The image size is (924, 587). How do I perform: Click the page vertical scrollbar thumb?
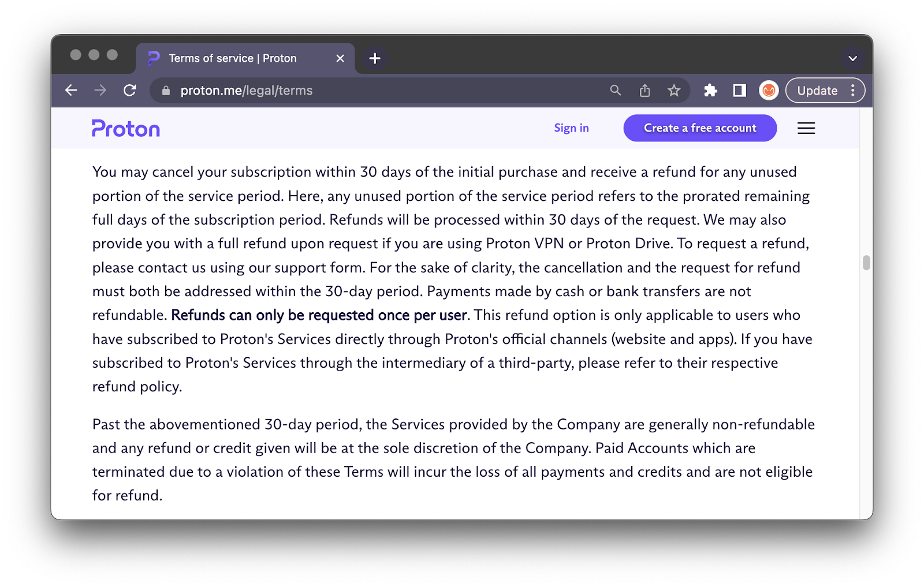click(866, 263)
